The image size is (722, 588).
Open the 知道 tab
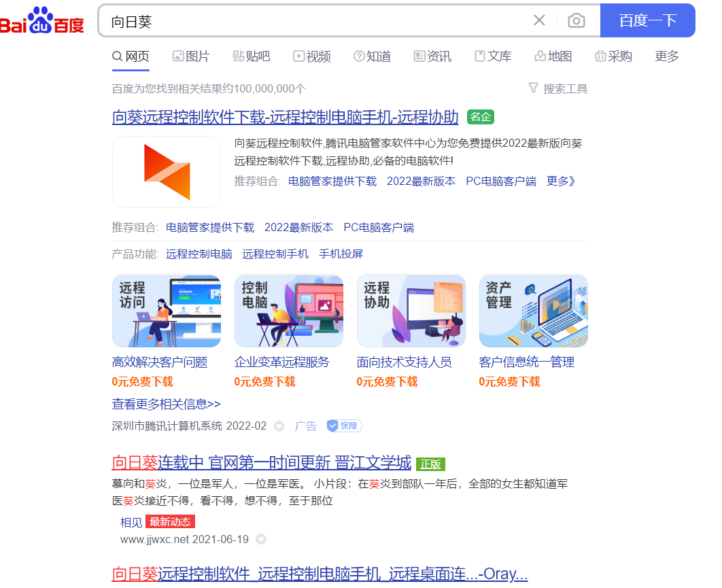(372, 56)
